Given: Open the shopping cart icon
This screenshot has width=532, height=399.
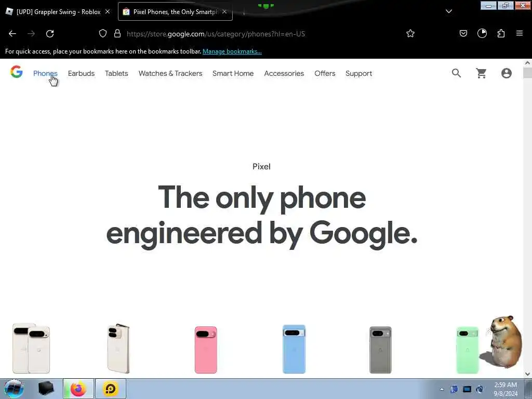Looking at the screenshot, I should (x=481, y=73).
